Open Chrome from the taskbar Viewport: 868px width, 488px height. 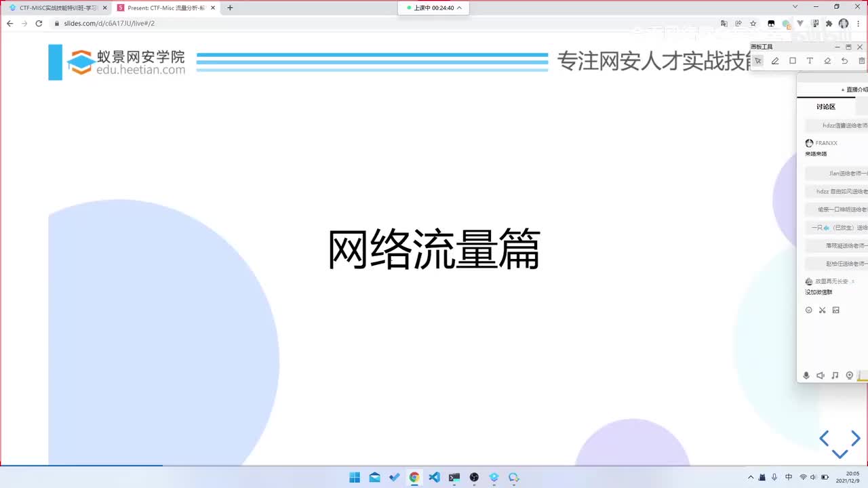[414, 477]
